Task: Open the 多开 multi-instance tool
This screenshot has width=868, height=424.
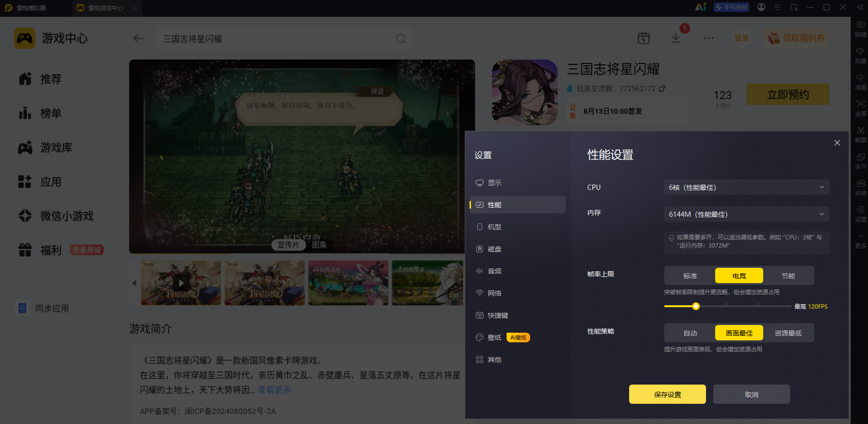Action: click(x=860, y=161)
